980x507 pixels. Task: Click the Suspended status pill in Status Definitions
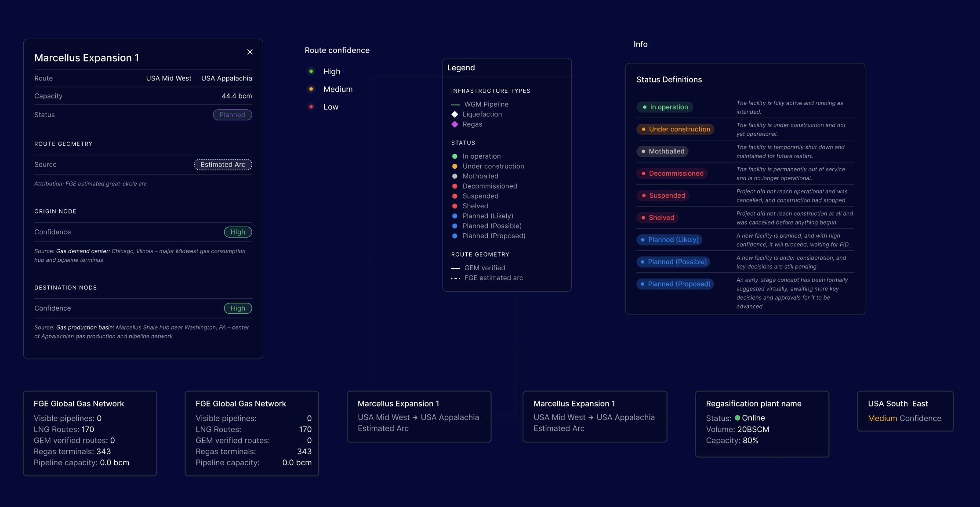pyautogui.click(x=663, y=196)
